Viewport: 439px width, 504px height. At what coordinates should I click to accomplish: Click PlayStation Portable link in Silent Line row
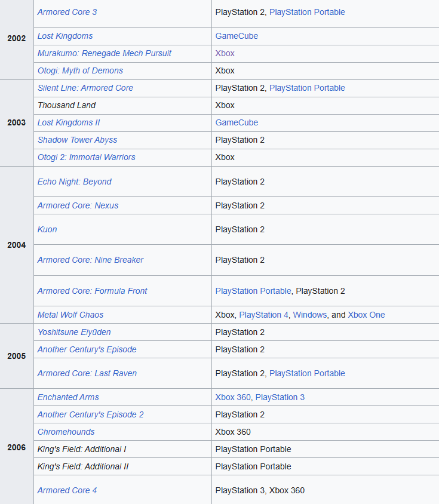[x=307, y=88]
